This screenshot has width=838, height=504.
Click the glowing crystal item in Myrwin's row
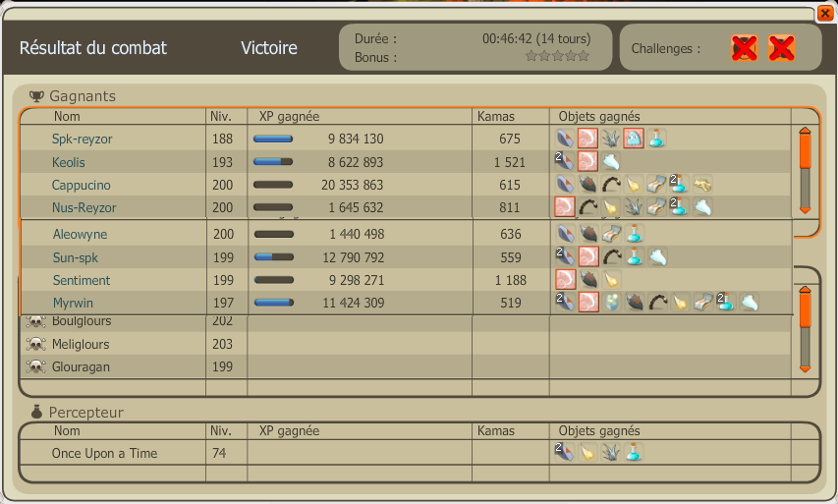[611, 303]
